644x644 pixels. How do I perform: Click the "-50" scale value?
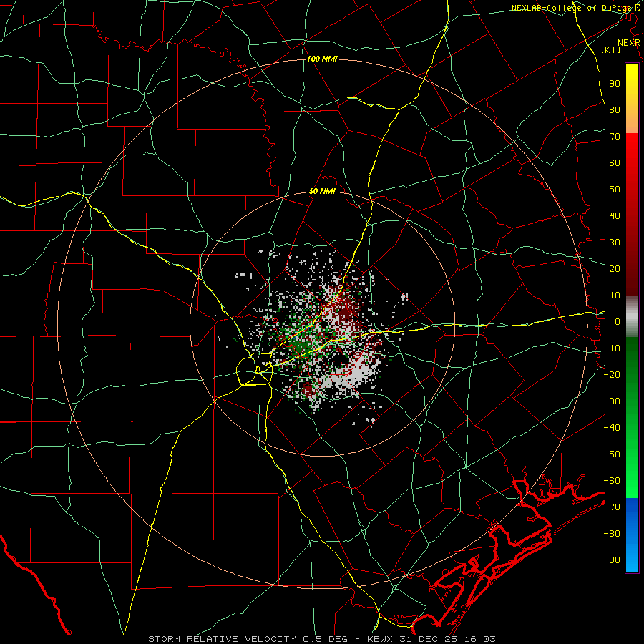(x=612, y=454)
